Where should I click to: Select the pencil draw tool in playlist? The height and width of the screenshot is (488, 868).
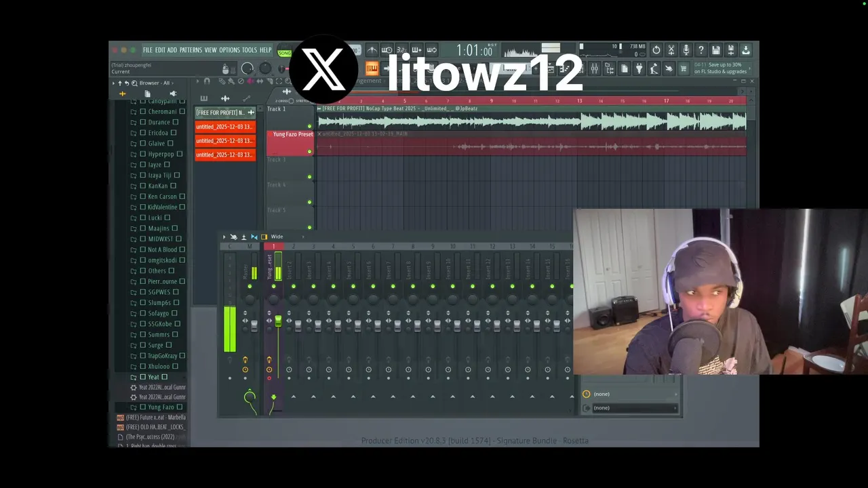tap(222, 81)
